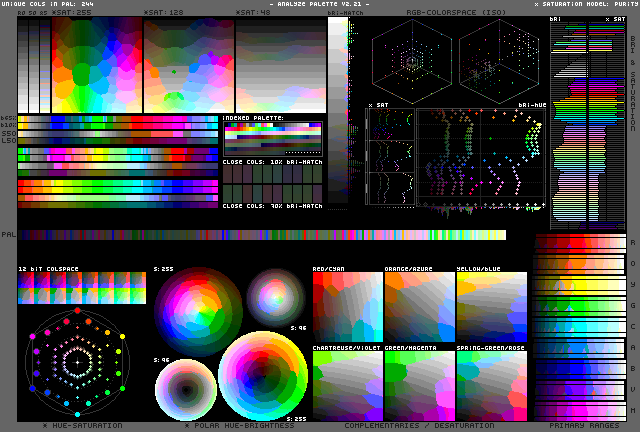Screen dimensions: 640x432
Task: Click the Chartreuse/Violet complementary chart
Action: coord(347,385)
